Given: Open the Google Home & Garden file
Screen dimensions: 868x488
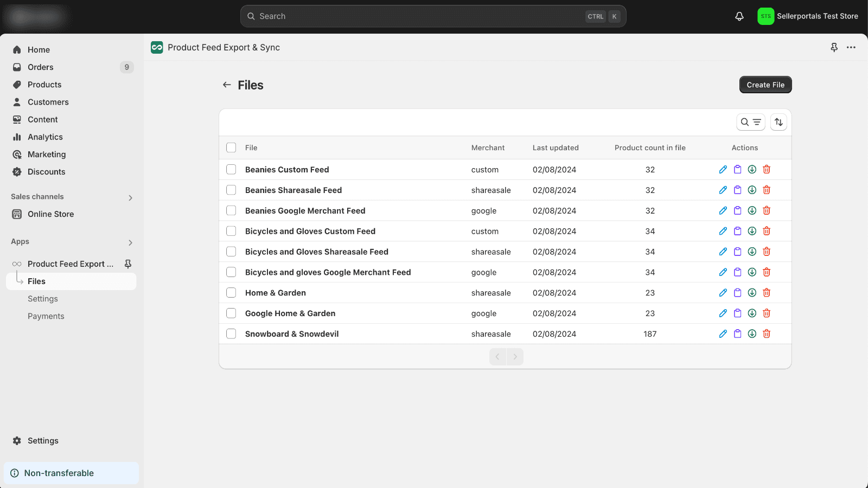Looking at the screenshot, I should pyautogui.click(x=290, y=313).
